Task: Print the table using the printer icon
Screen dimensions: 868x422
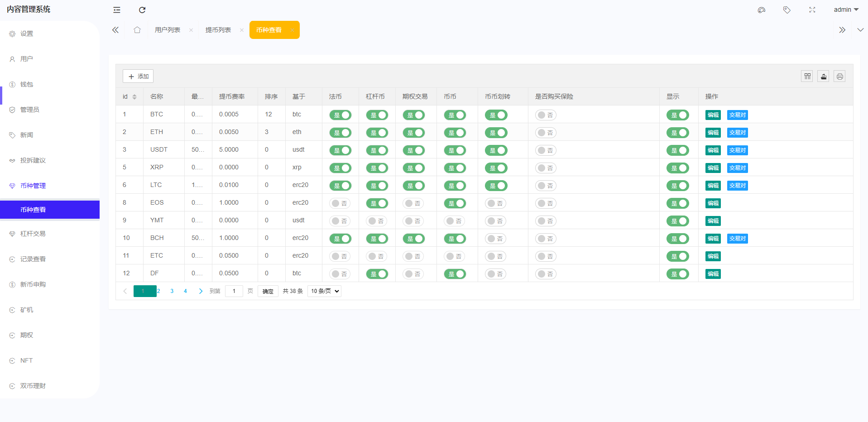Action: 839,76
